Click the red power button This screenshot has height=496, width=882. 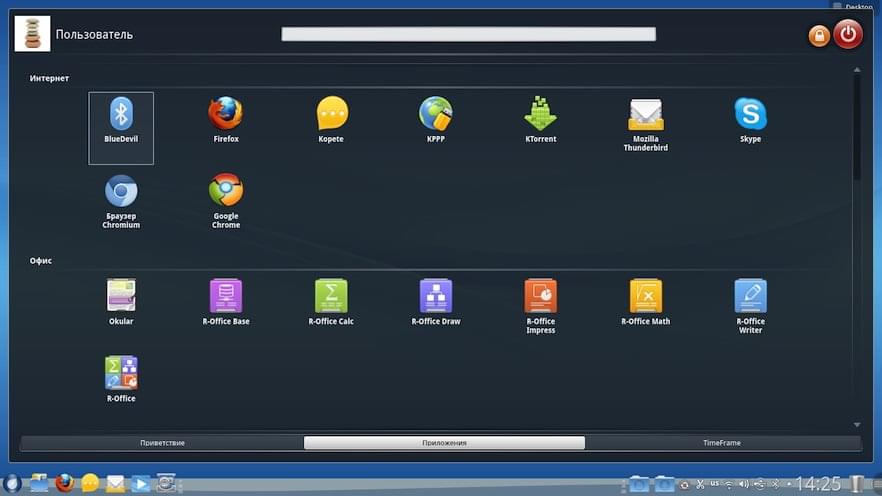848,34
